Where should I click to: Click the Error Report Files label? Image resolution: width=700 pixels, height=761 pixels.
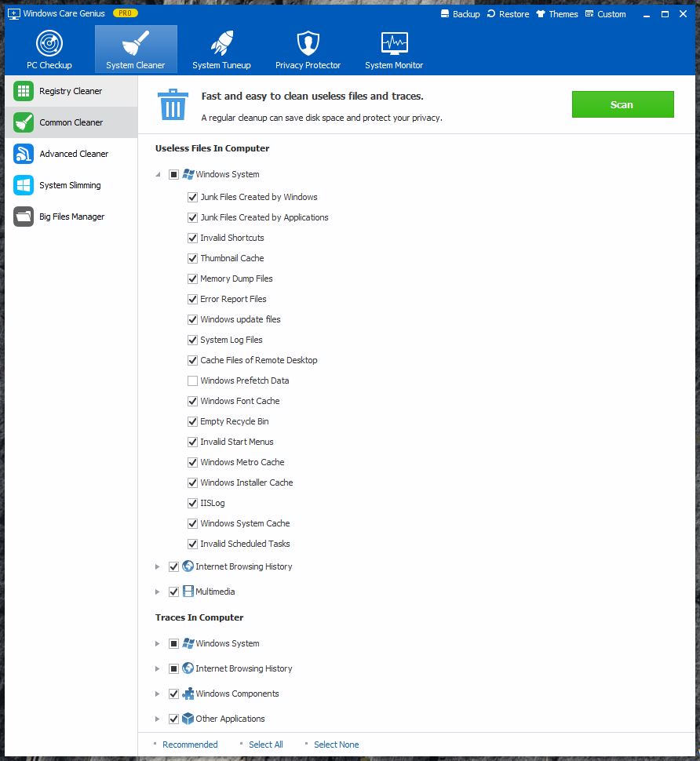click(233, 299)
